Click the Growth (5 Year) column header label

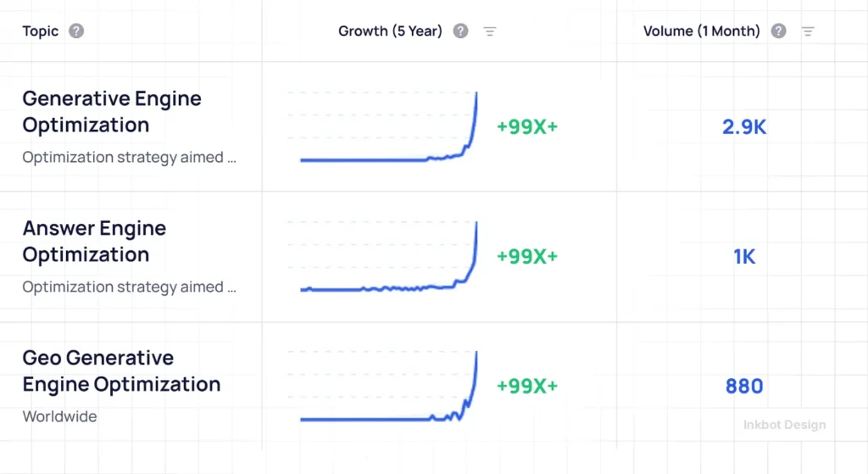pyautogui.click(x=390, y=31)
